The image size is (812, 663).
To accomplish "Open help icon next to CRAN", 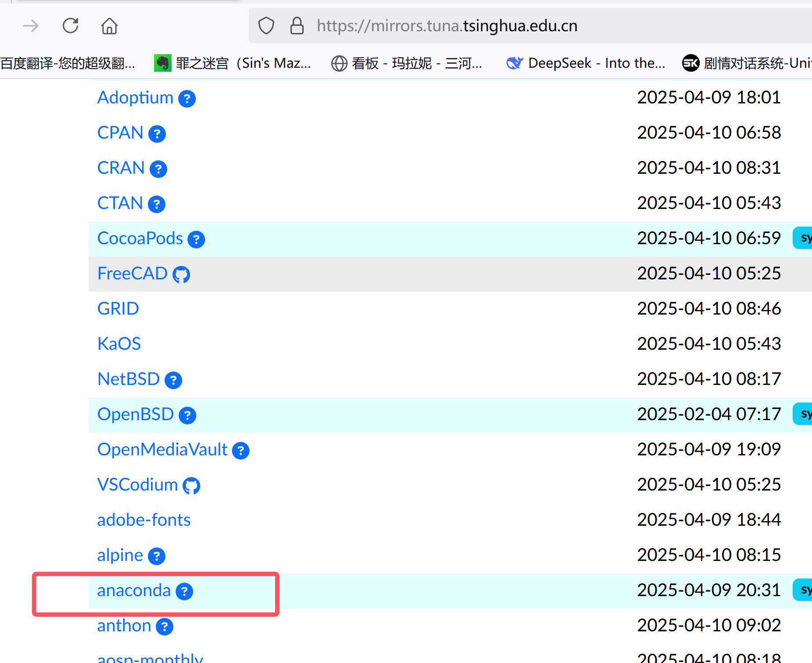I will (158, 169).
